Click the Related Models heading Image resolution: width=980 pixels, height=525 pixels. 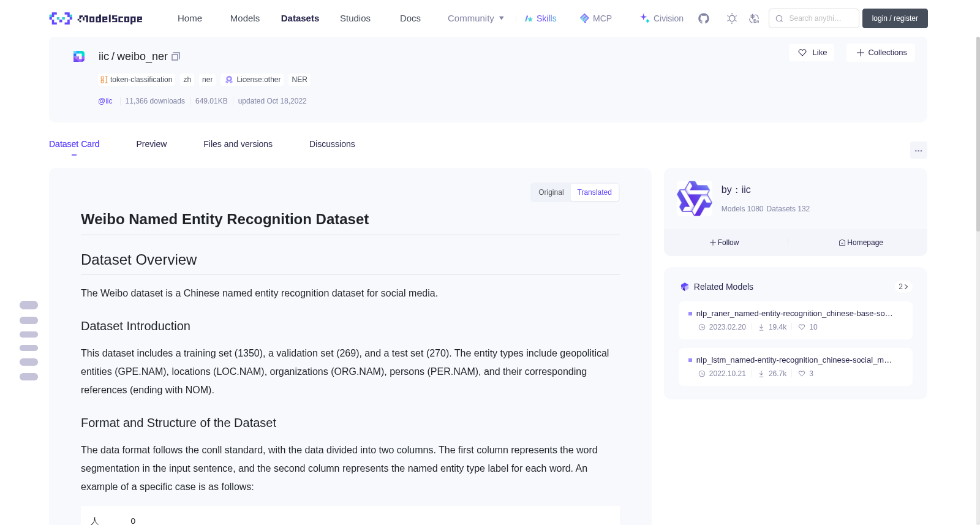click(723, 287)
